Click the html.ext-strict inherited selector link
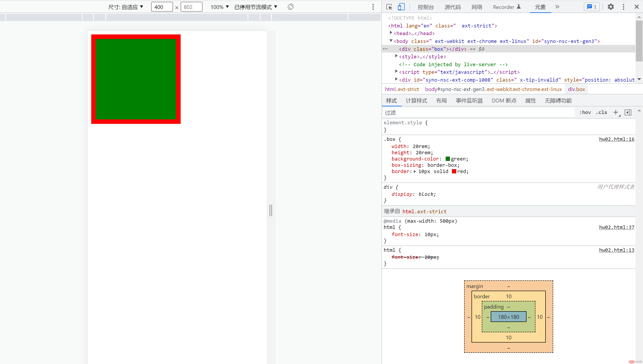 pos(424,212)
